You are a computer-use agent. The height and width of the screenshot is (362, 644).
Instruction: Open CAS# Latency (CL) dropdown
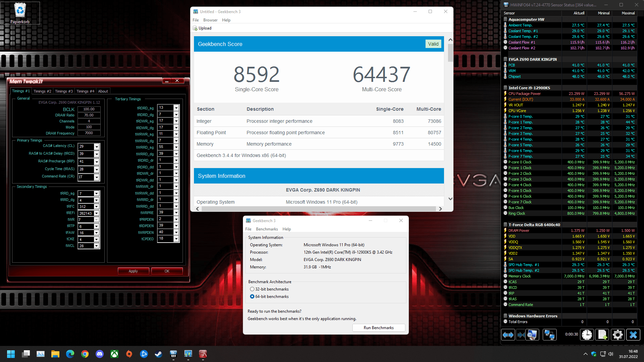97,147
